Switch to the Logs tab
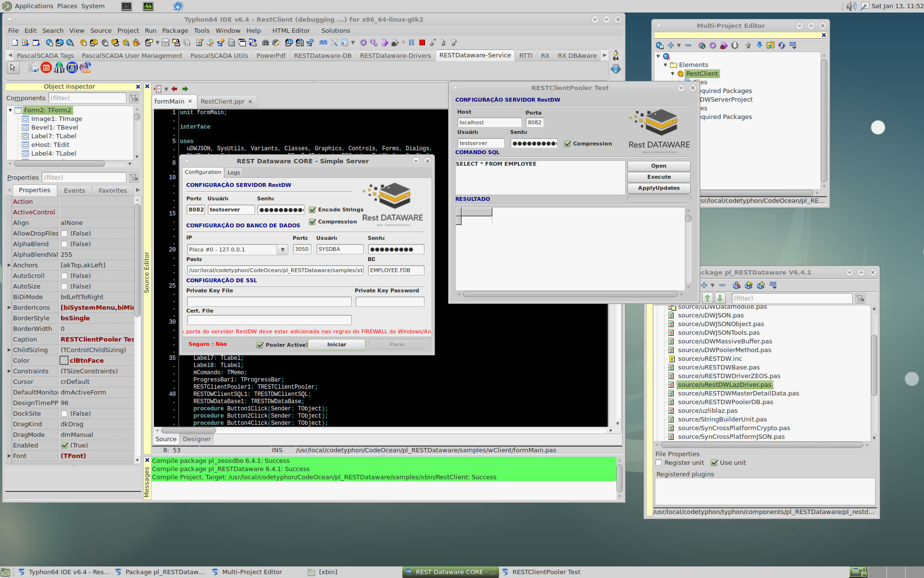The width and height of the screenshot is (924, 578). [x=233, y=172]
